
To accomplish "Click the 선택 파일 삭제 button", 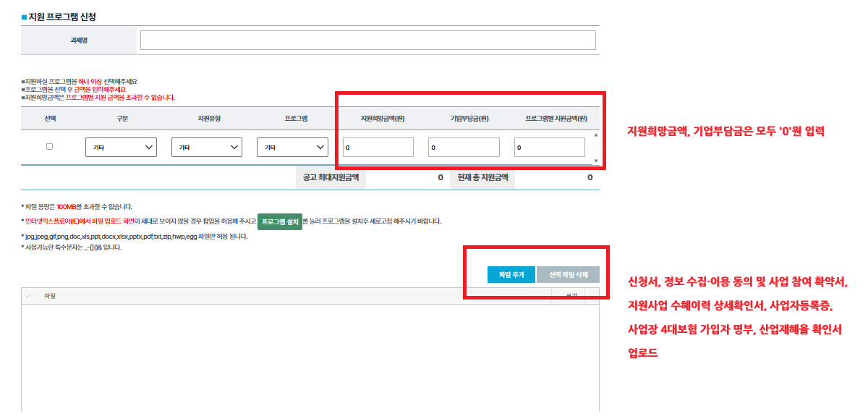I will pos(568,275).
